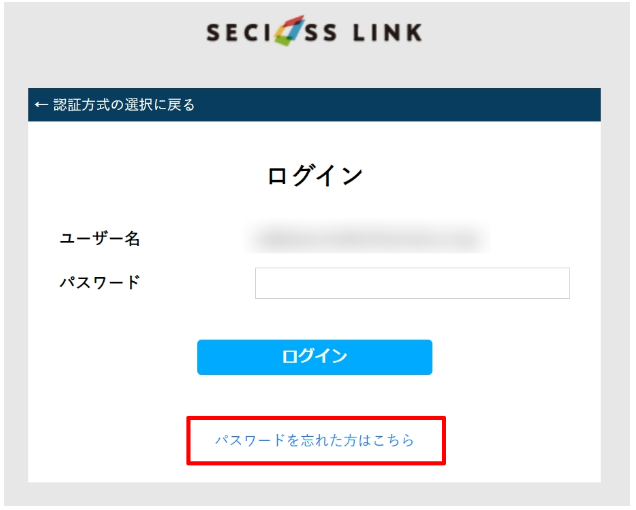
Task: Click the colorful parallelogram logo icon
Action: click(x=290, y=31)
